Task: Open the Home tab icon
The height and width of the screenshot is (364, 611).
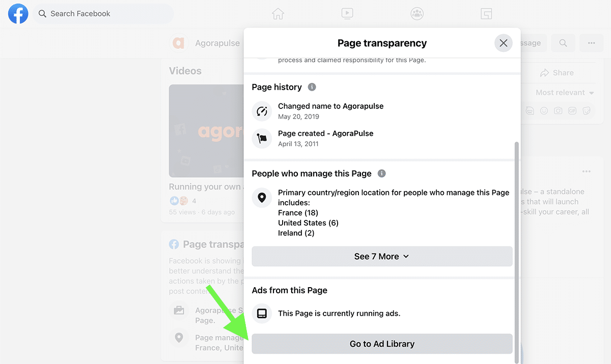Action: 278,14
